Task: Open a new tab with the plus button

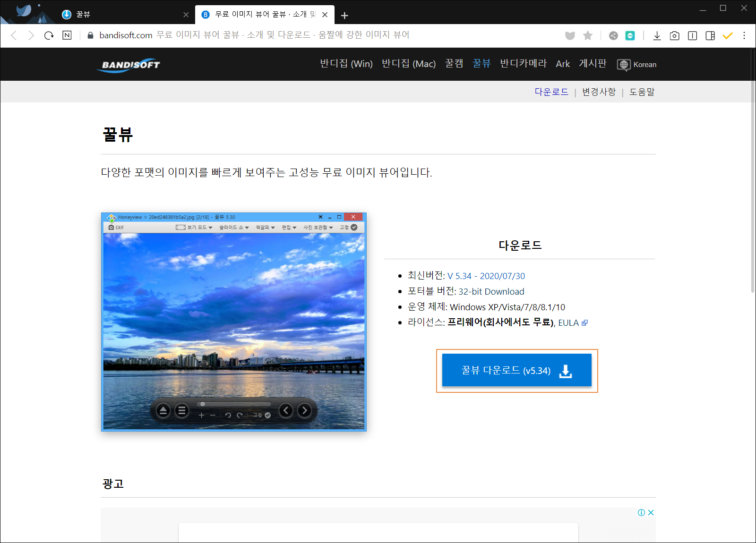Action: (x=344, y=16)
